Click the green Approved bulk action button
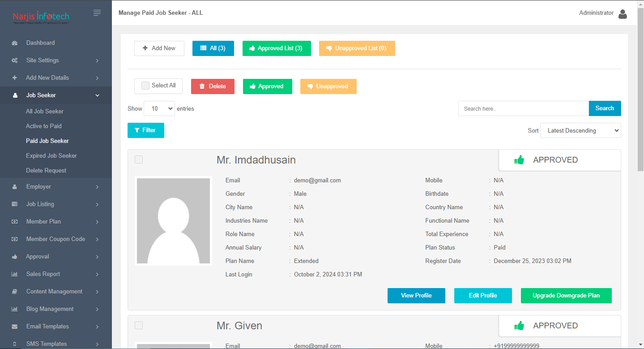 pos(268,86)
